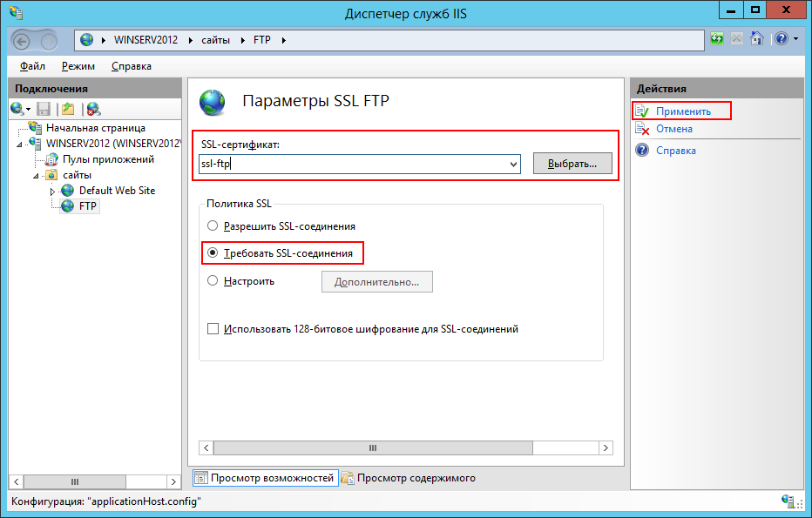812x518 pixels.
Task: Select the 'Настроить' radio button
Action: tap(213, 281)
